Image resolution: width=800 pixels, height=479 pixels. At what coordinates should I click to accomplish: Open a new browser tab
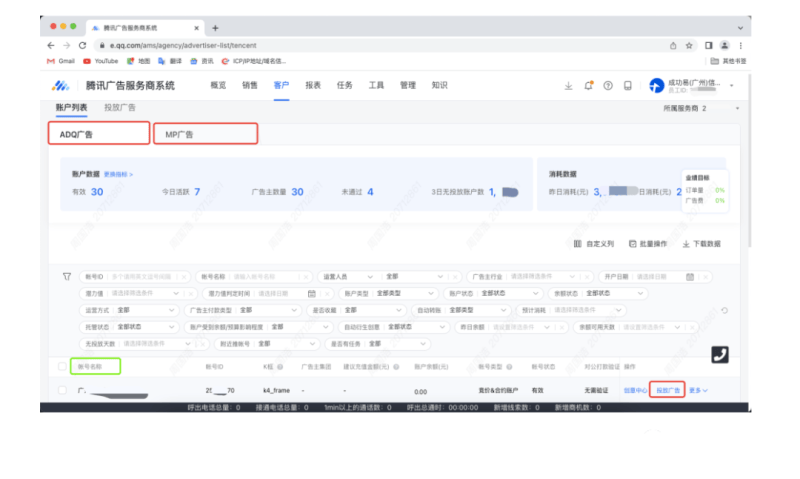tap(216, 27)
